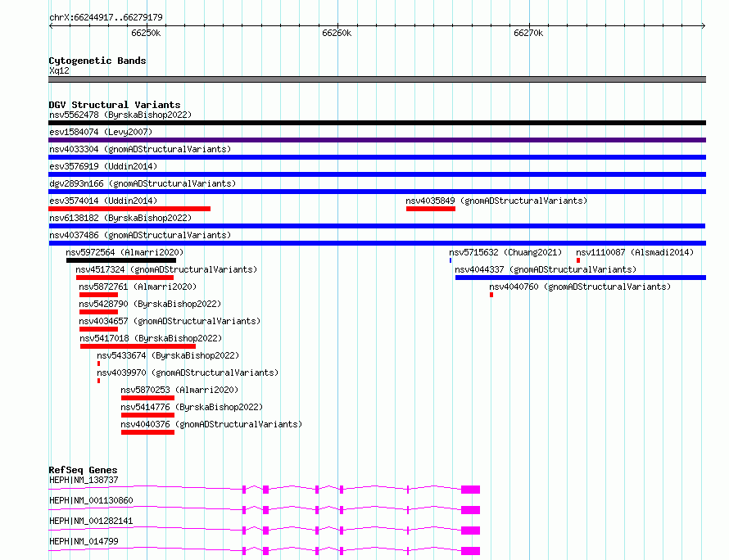Viewport: 729px width, 560px height.
Task: Click the black nsv5972564 variant bar
Action: click(121, 260)
